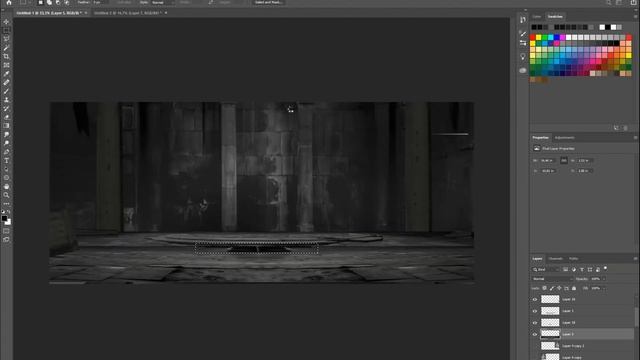Toggle lock transparent pixels

point(544,288)
